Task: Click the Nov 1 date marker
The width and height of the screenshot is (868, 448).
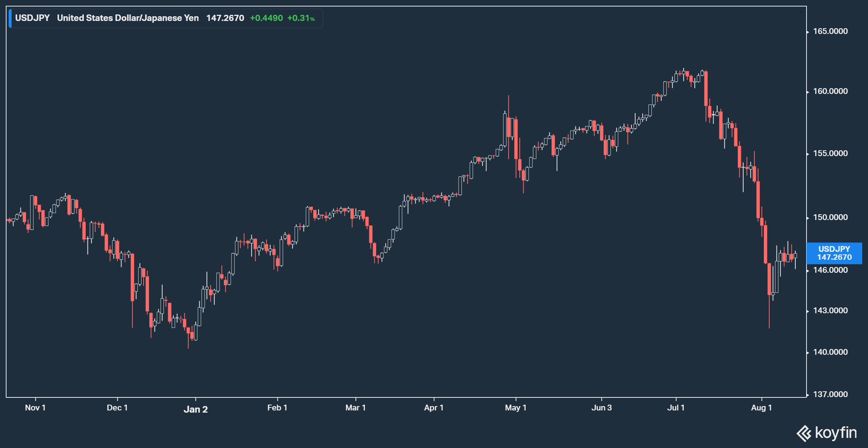Action: pos(35,408)
